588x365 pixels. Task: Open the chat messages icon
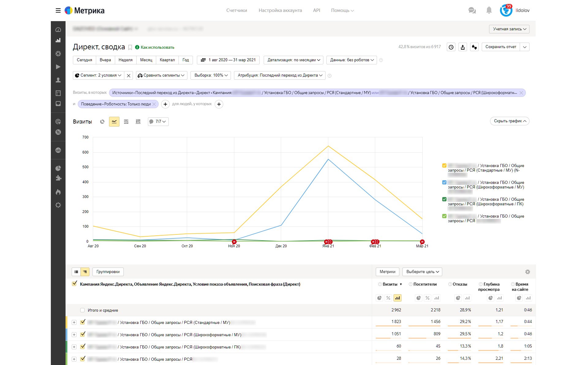pos(472,10)
